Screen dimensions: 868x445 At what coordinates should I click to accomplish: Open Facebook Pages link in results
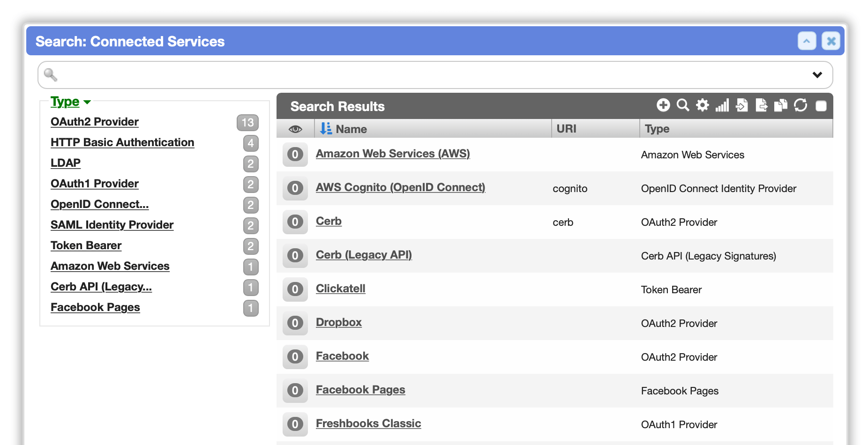coord(360,390)
